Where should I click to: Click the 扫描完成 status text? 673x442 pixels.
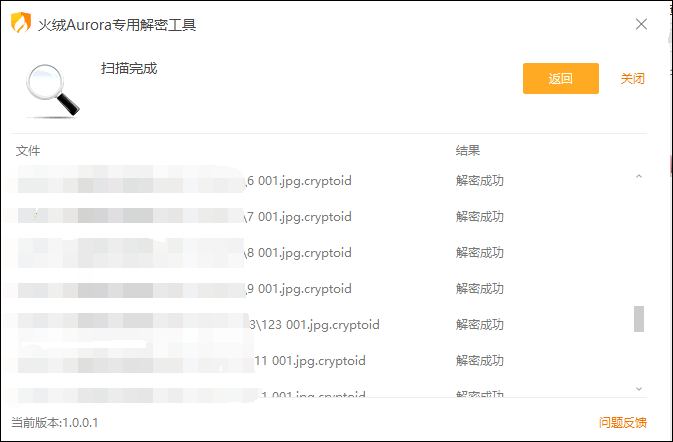tap(129, 69)
